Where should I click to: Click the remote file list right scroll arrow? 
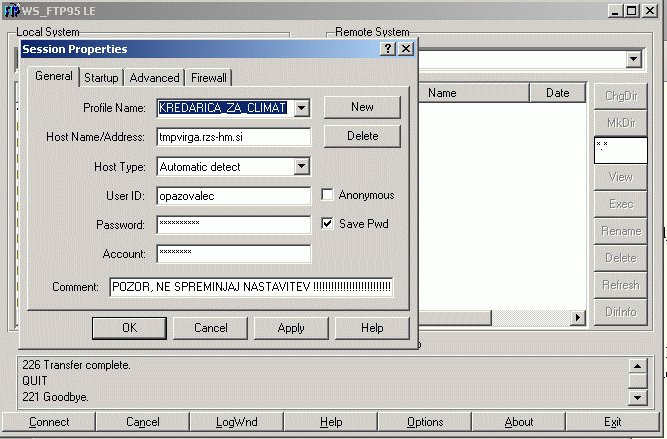tap(577, 317)
